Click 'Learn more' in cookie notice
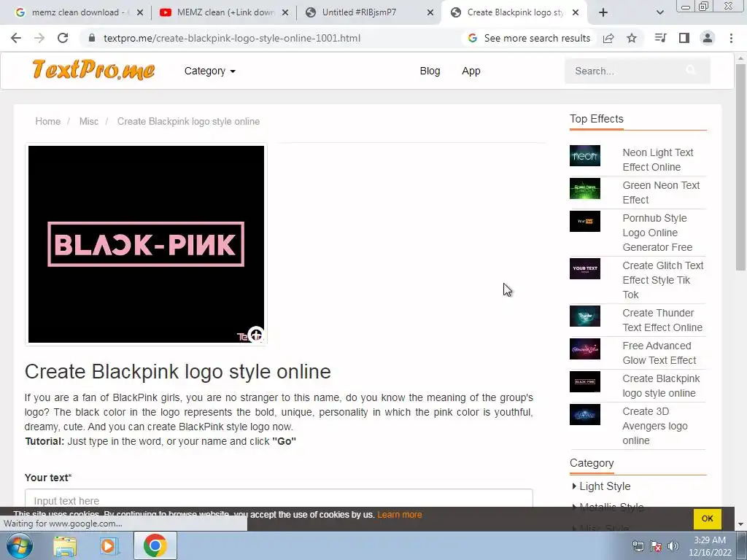Viewport: 747px width, 560px height. [399, 515]
